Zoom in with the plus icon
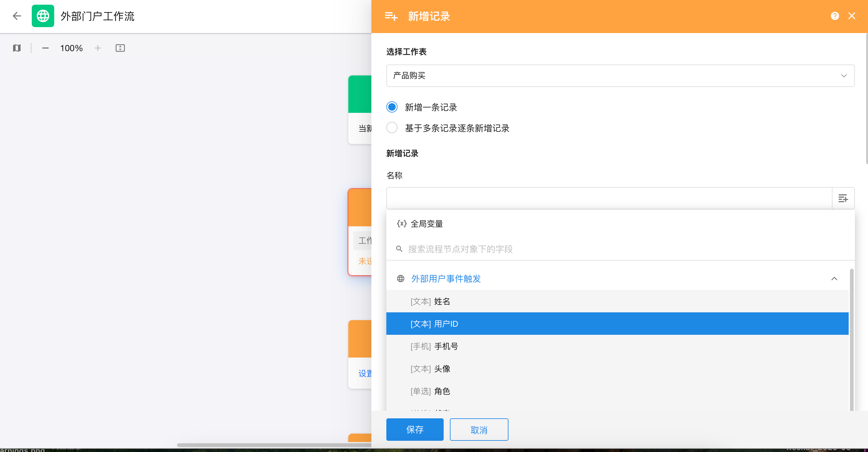Screen dimensions: 868x452 click(x=98, y=48)
